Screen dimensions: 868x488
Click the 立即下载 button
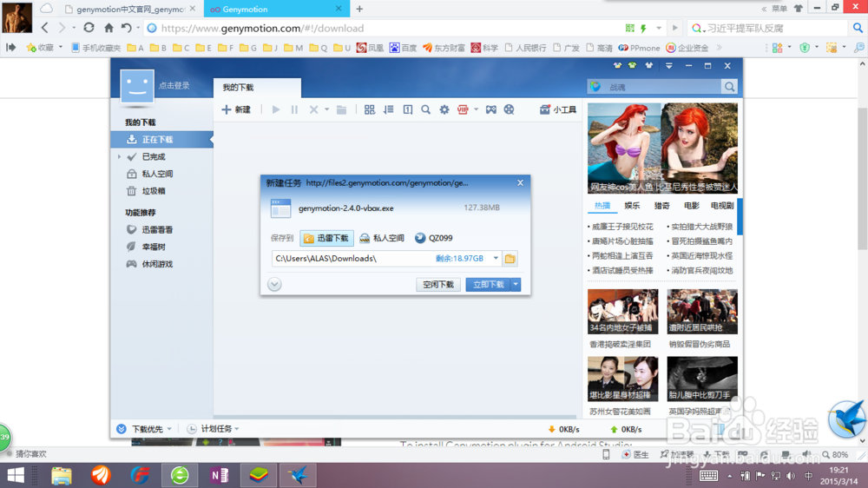(x=488, y=284)
